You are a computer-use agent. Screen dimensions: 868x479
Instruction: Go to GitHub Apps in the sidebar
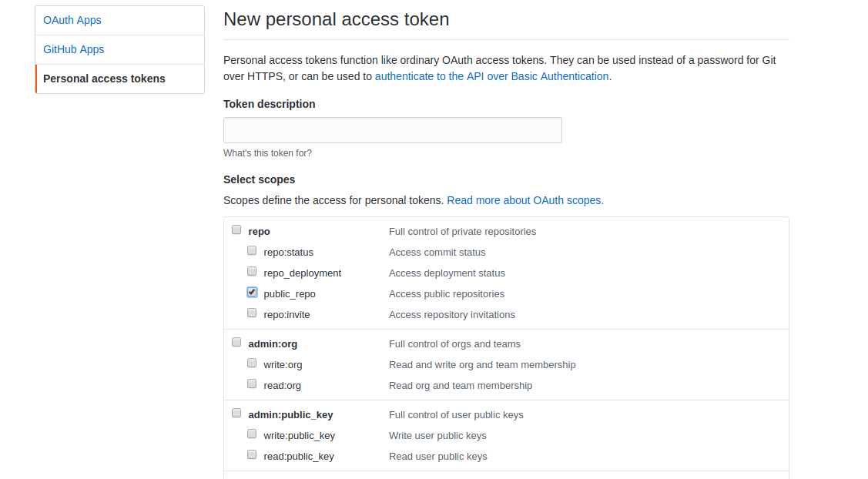pos(74,49)
